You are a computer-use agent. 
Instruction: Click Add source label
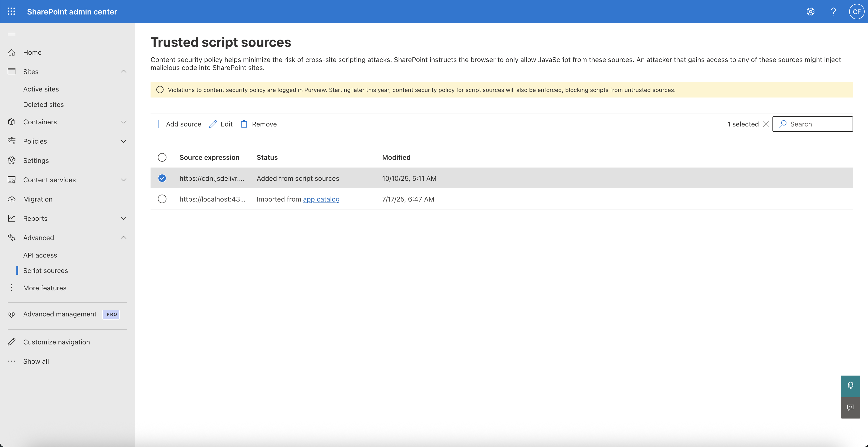(184, 124)
